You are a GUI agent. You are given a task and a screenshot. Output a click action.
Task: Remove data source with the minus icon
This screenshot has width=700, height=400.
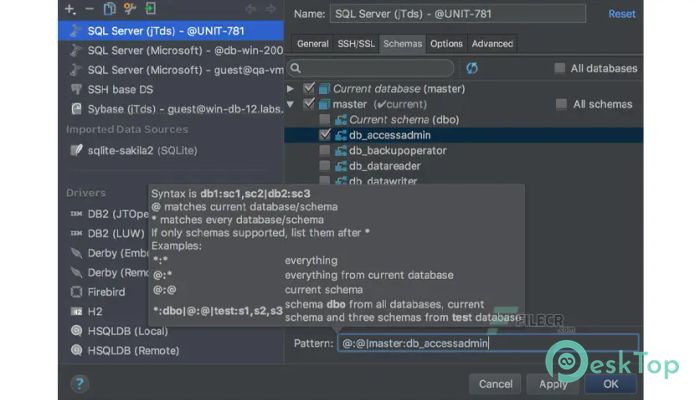pos(89,9)
